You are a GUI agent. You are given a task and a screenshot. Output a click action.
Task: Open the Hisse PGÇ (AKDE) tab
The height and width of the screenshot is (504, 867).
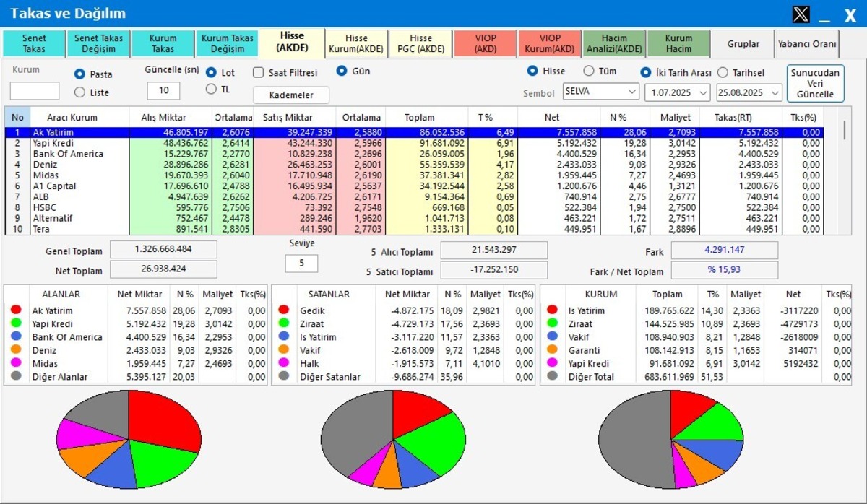[x=420, y=43]
